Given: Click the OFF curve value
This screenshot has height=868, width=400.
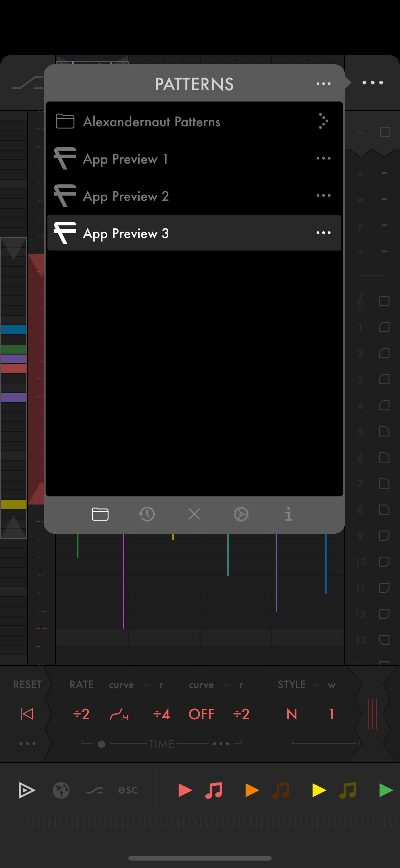Looking at the screenshot, I should [201, 714].
